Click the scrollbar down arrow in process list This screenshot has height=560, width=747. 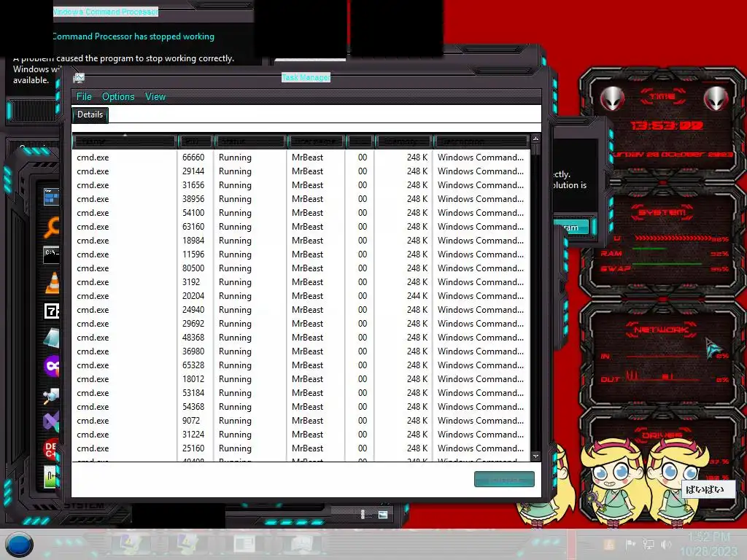click(x=535, y=456)
